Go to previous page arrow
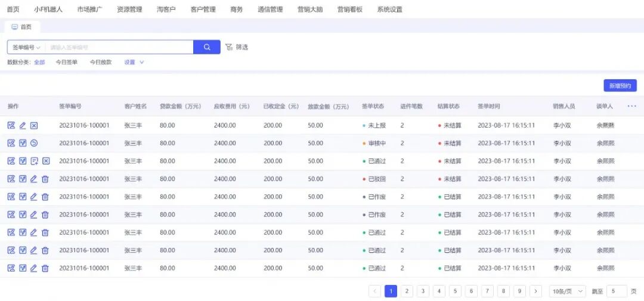 pyautogui.click(x=374, y=291)
